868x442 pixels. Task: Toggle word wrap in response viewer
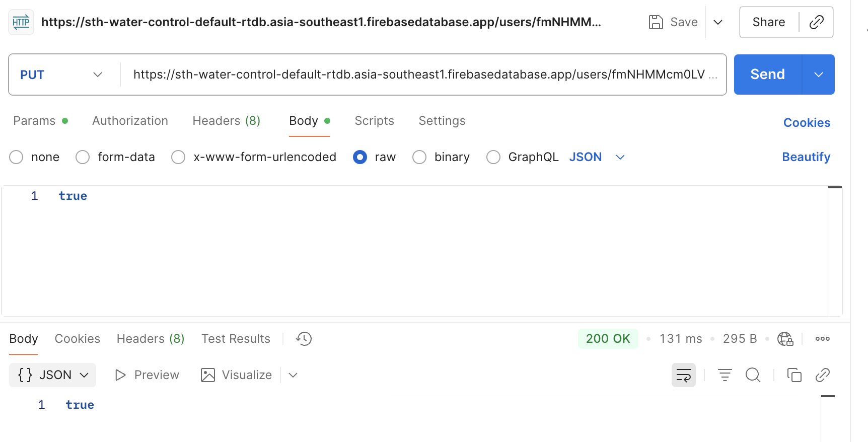[x=683, y=375]
